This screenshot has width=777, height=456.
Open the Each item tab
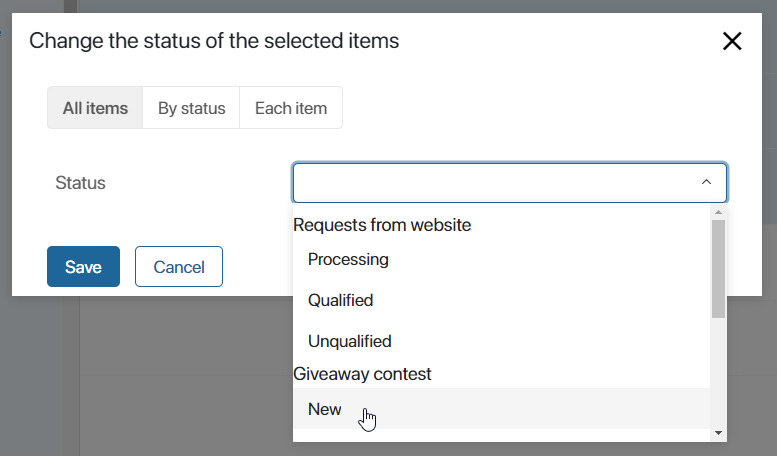pyautogui.click(x=291, y=108)
